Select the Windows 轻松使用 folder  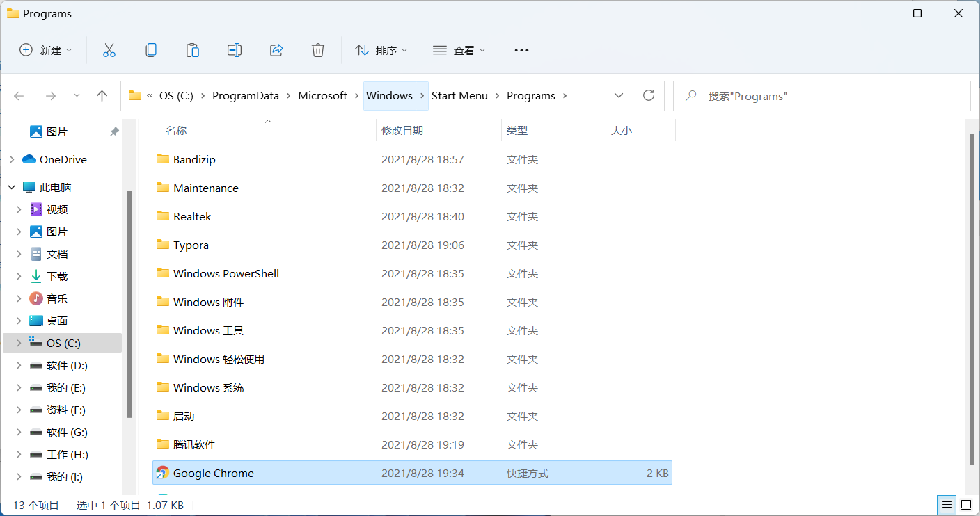[x=412, y=359]
